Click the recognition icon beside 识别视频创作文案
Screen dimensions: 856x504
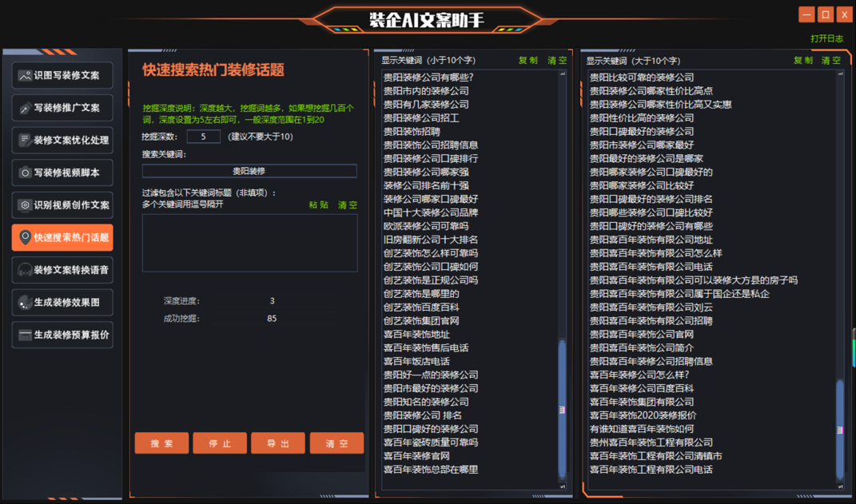pos(25,205)
